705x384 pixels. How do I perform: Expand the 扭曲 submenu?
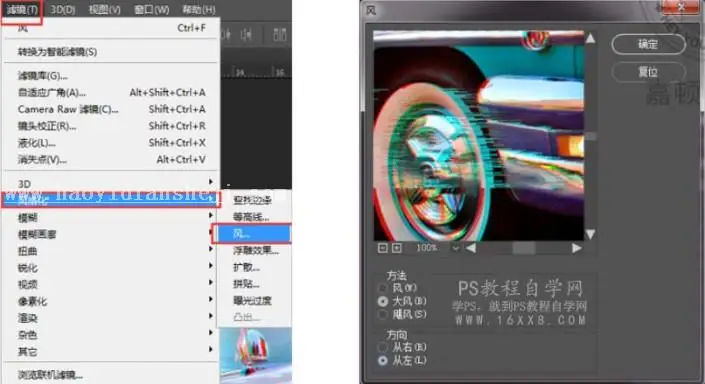click(x=110, y=251)
